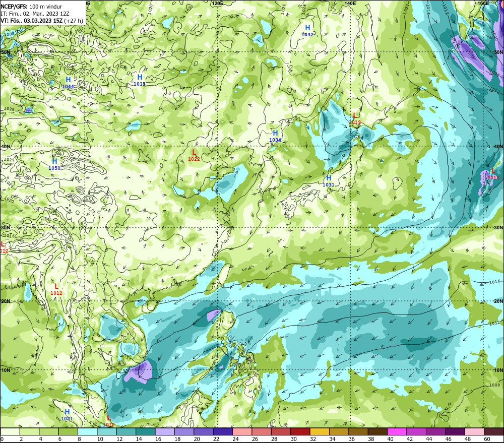The image size is (504, 443).
Task: Click the H 1050 high-pressure marker
Action: pyautogui.click(x=54, y=164)
